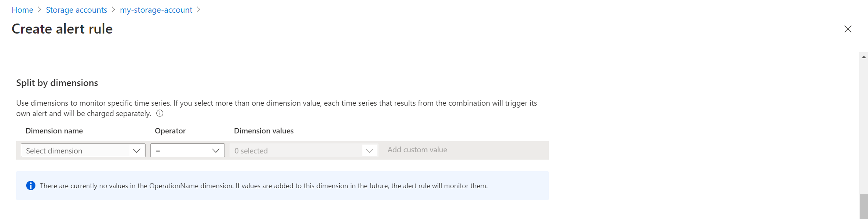Navigate to Storage accounts breadcrumb
This screenshot has width=868, height=219.
pyautogui.click(x=76, y=10)
